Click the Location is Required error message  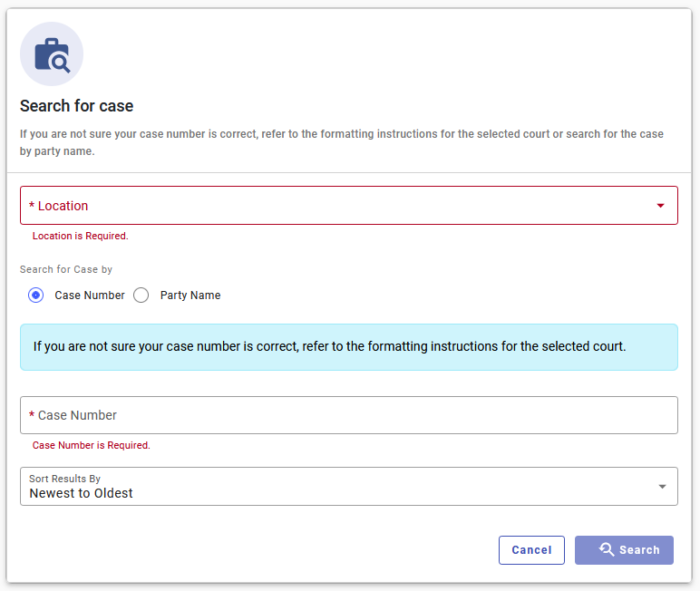[x=81, y=236]
